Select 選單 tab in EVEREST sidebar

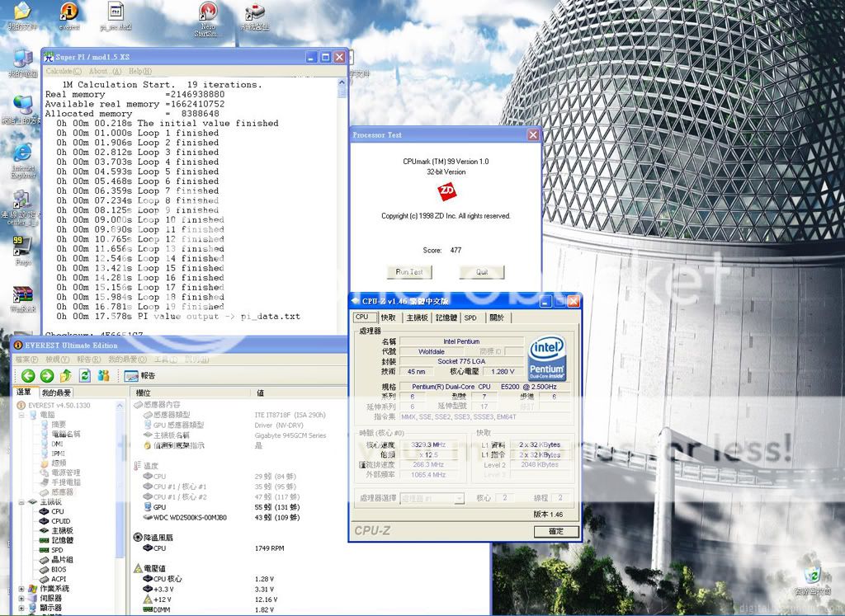coord(24,392)
